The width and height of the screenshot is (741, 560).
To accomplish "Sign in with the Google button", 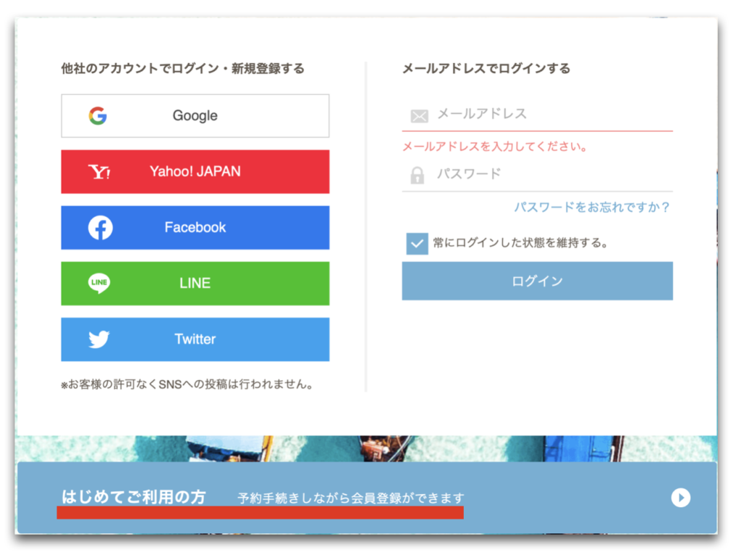I will coord(195,116).
